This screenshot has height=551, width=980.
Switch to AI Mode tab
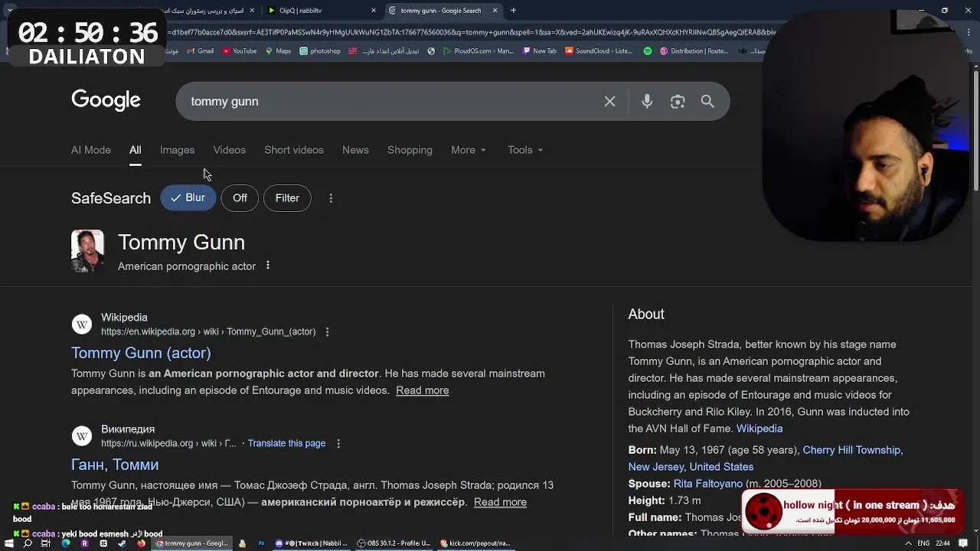91,150
